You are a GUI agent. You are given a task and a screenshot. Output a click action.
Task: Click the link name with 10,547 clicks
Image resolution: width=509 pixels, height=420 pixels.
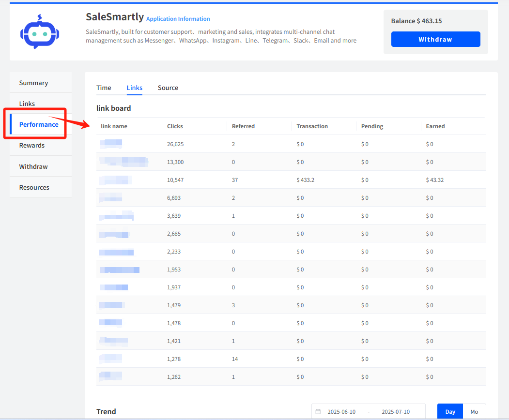click(115, 180)
